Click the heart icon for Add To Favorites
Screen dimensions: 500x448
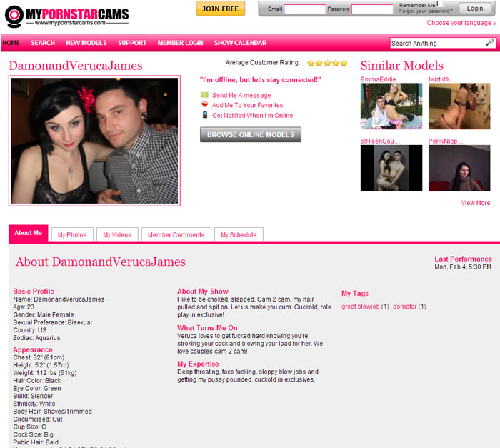coord(205,105)
